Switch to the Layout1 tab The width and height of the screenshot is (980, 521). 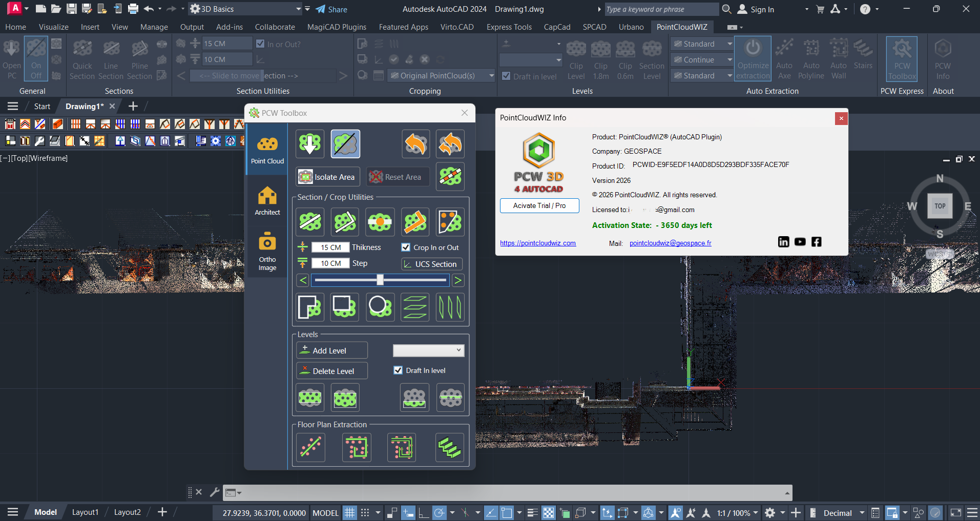point(85,512)
